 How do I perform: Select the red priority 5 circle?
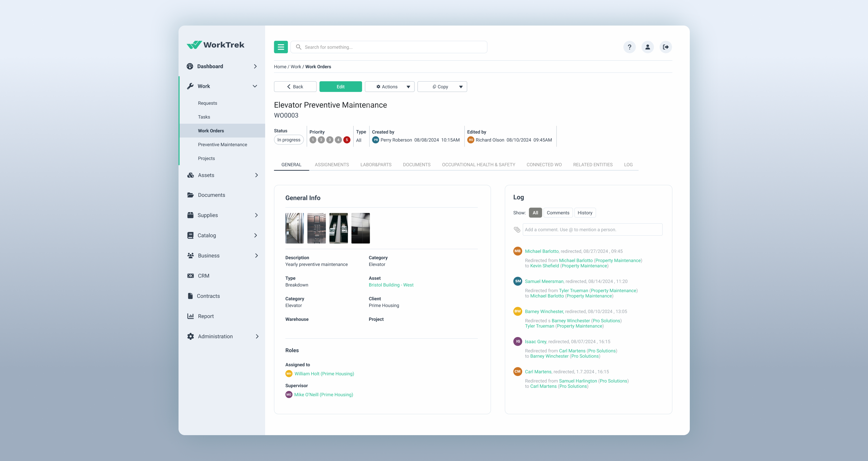(346, 140)
